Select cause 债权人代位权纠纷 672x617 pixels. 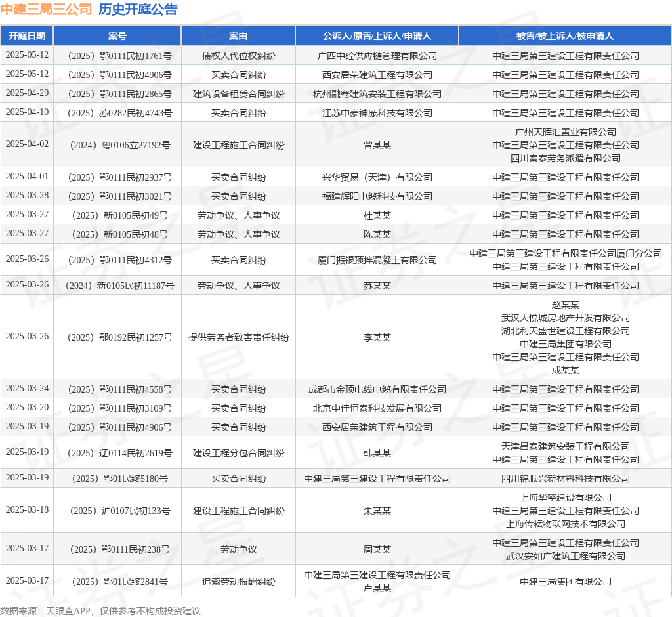[239, 56]
